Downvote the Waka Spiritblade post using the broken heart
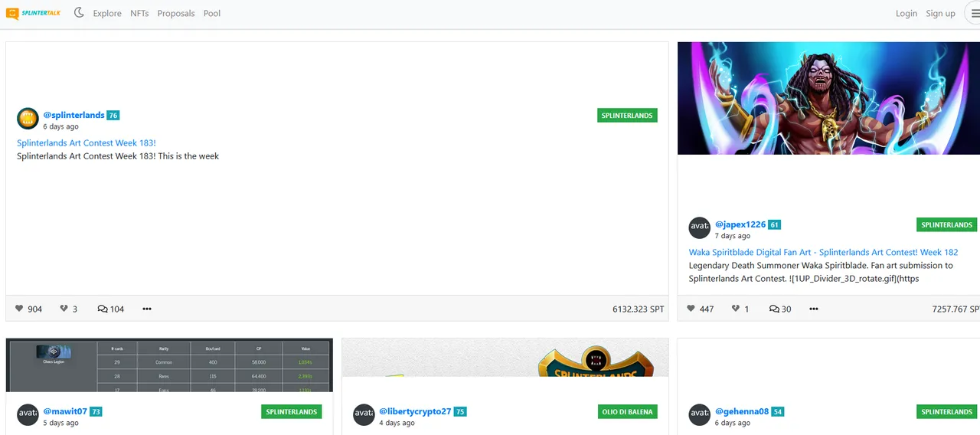 [x=736, y=309]
